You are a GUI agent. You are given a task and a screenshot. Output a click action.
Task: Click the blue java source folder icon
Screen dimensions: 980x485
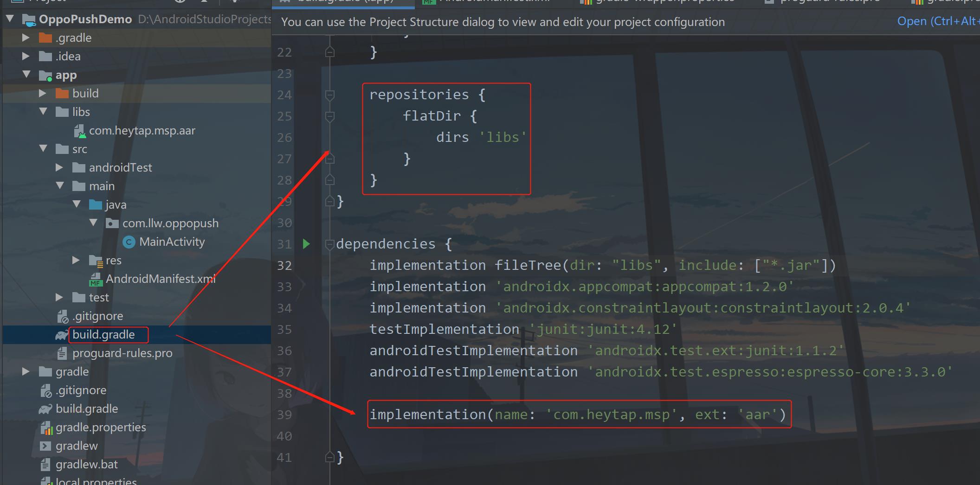[x=96, y=204]
